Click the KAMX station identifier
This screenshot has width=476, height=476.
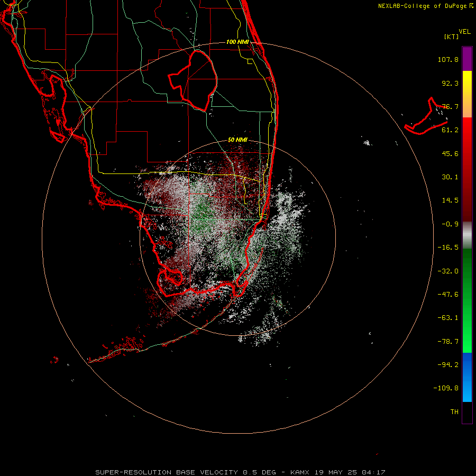click(300, 472)
